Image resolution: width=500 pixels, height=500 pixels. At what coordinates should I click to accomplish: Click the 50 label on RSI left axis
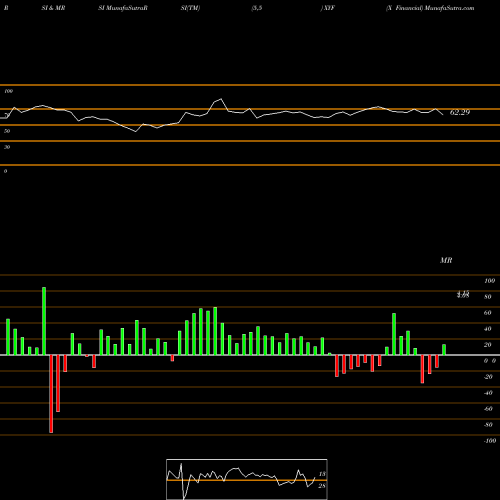tap(7, 131)
